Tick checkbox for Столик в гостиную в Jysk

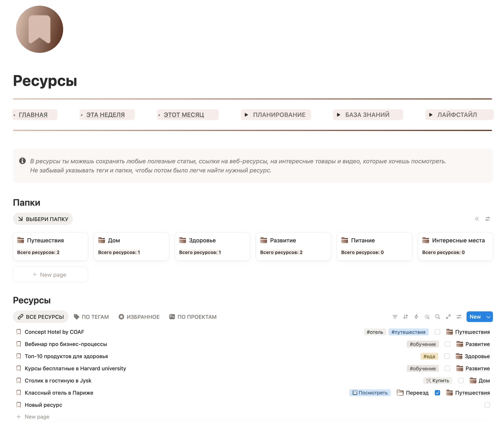[461, 381]
